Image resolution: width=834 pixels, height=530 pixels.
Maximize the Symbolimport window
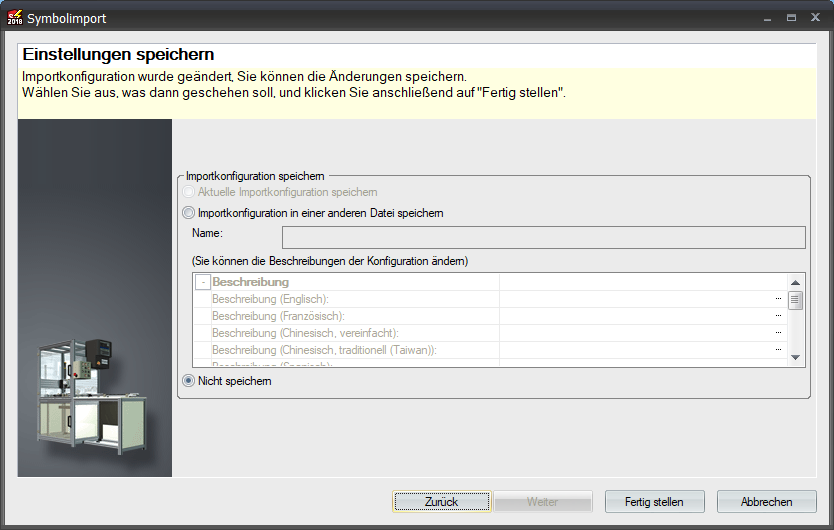pyautogui.click(x=791, y=18)
